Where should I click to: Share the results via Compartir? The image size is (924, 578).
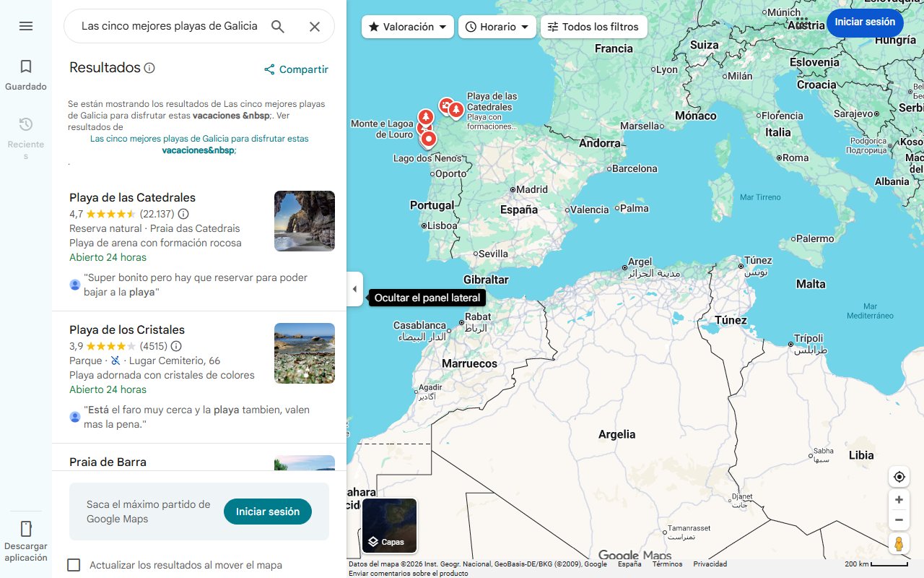click(x=297, y=69)
